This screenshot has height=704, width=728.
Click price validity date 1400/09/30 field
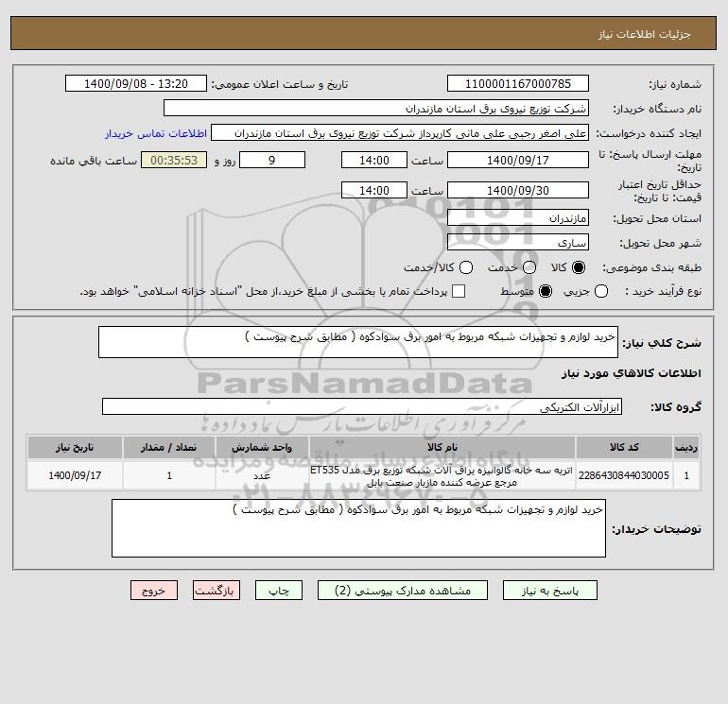518,190
